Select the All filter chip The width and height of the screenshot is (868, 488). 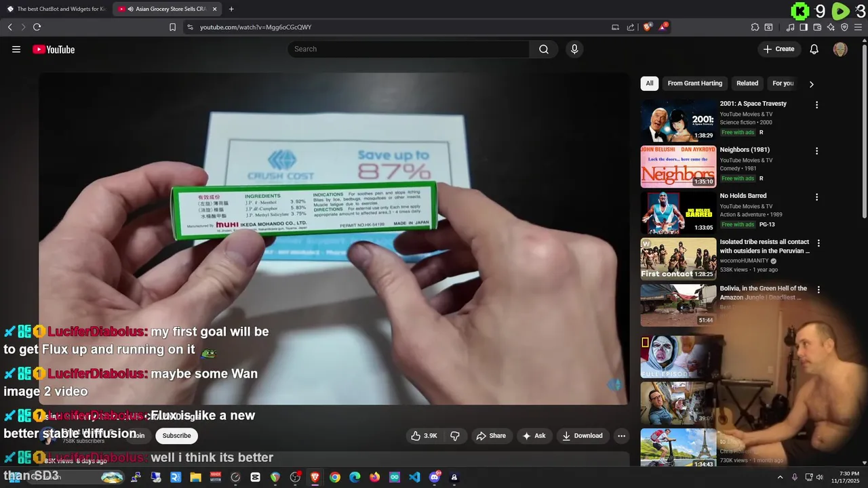[x=650, y=83]
